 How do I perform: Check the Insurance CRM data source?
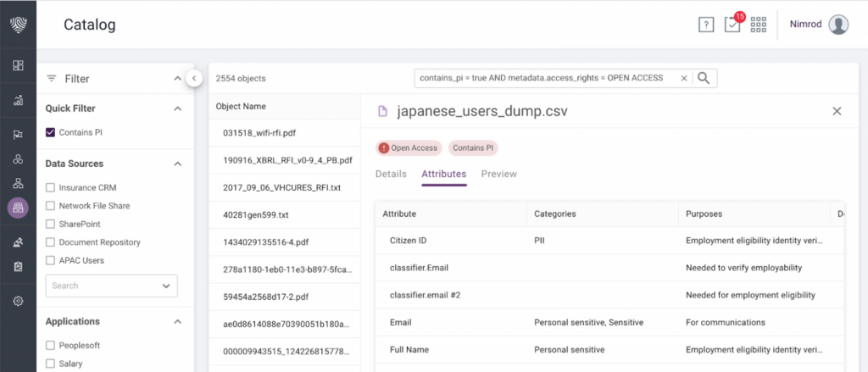coord(51,187)
